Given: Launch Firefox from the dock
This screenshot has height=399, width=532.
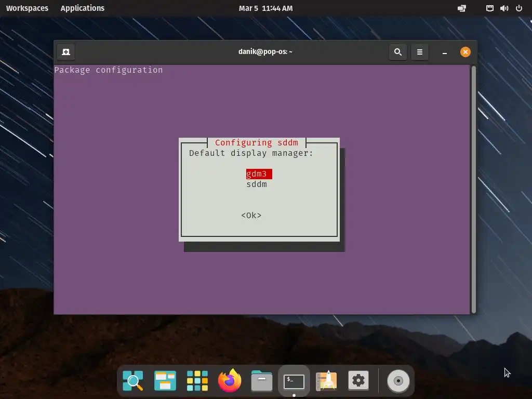Looking at the screenshot, I should pyautogui.click(x=229, y=381).
